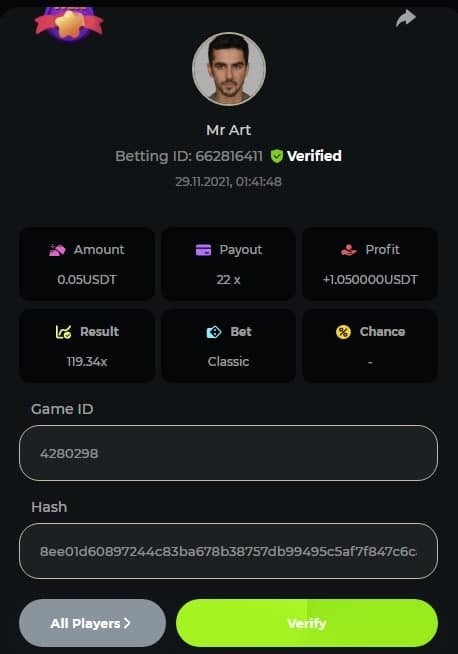
Task: Click the Payout card icon
Action: [x=203, y=250]
